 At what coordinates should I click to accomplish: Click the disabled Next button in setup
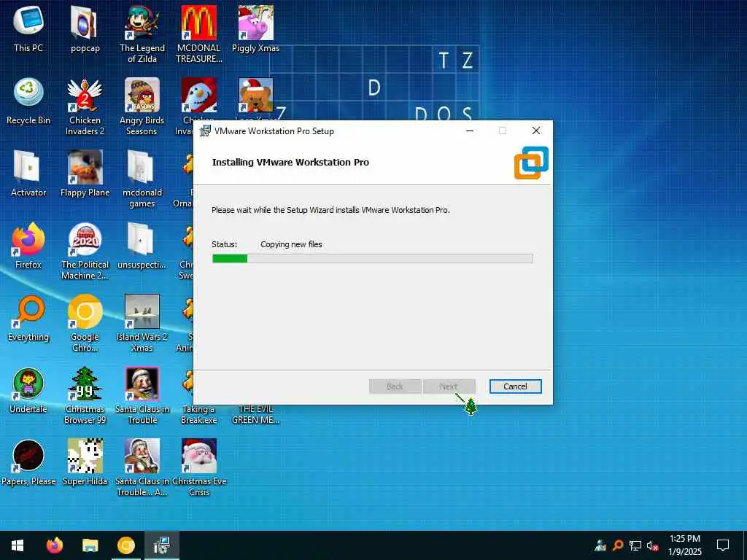tap(449, 386)
